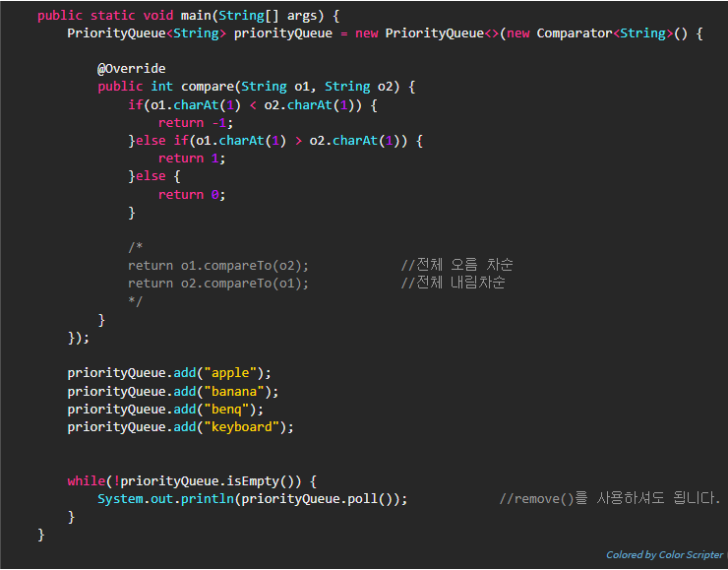The width and height of the screenshot is (728, 570).
Task: Click the "}else {" line
Action: (154, 176)
